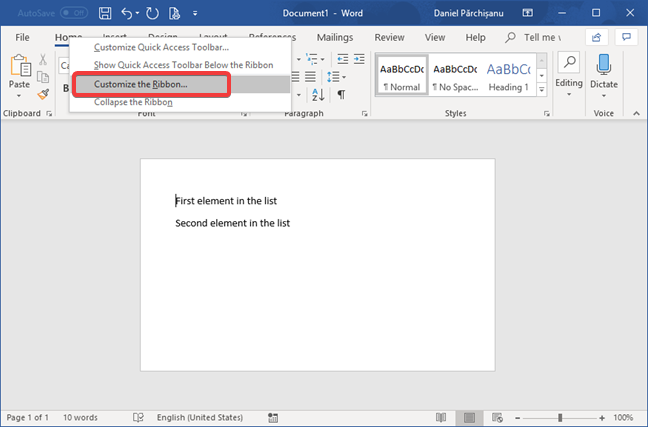Switch to Read Mode view icon
The image size is (648, 427).
(x=441, y=418)
